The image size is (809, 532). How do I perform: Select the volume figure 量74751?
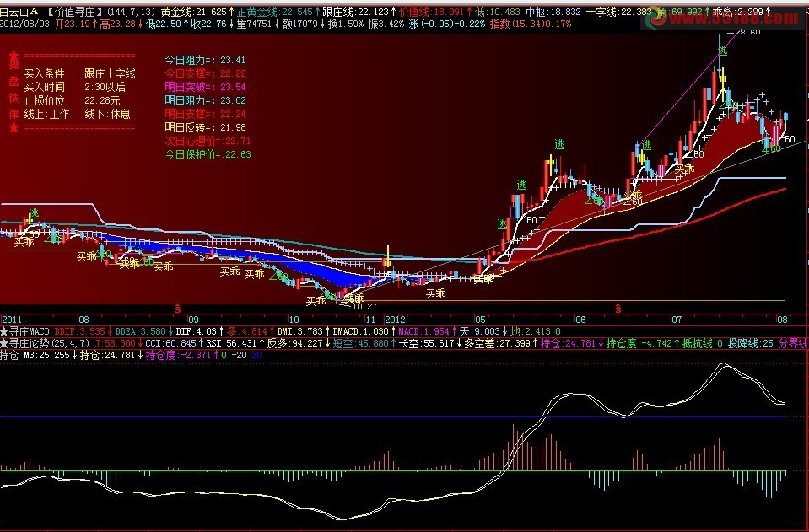tap(254, 24)
